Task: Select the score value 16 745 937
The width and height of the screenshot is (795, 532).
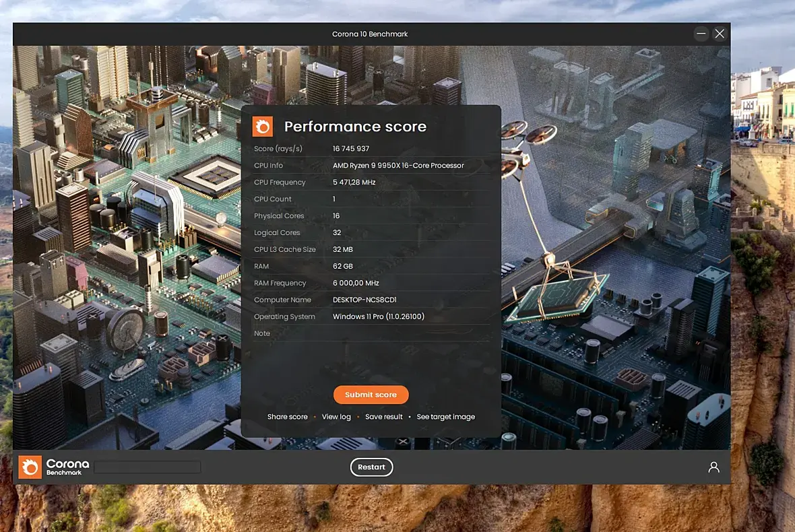Action: 351,149
